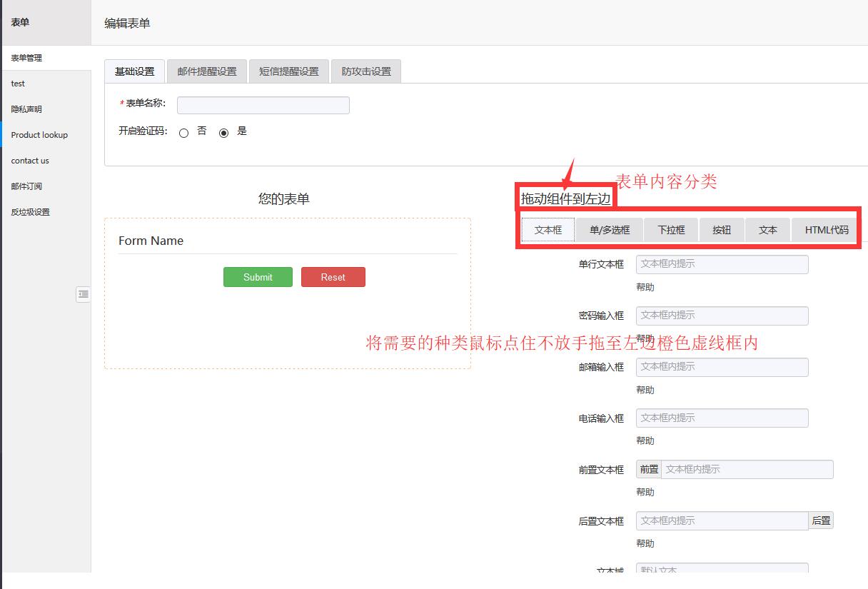
Task: Open the 反垃圾设置 sidebar item
Action: [30, 212]
